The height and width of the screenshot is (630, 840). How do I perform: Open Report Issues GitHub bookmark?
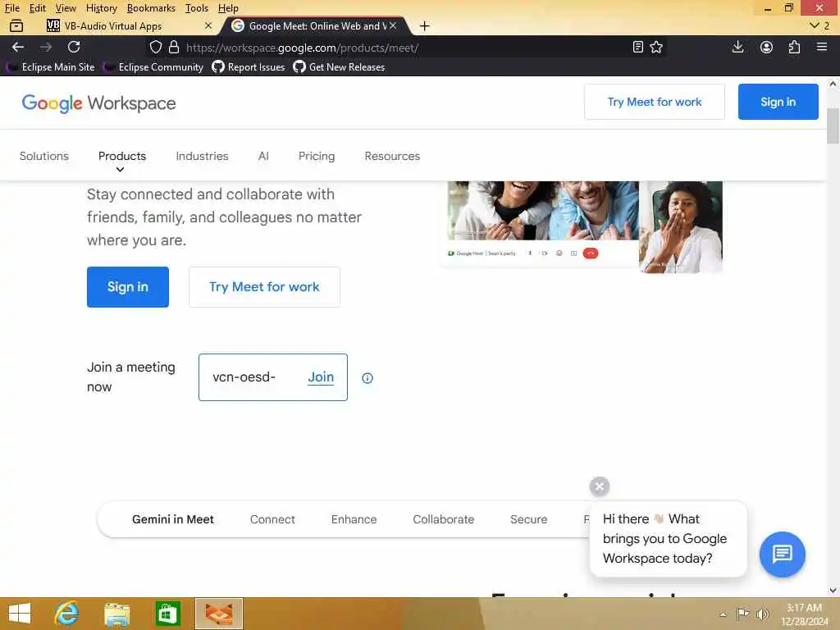click(249, 67)
